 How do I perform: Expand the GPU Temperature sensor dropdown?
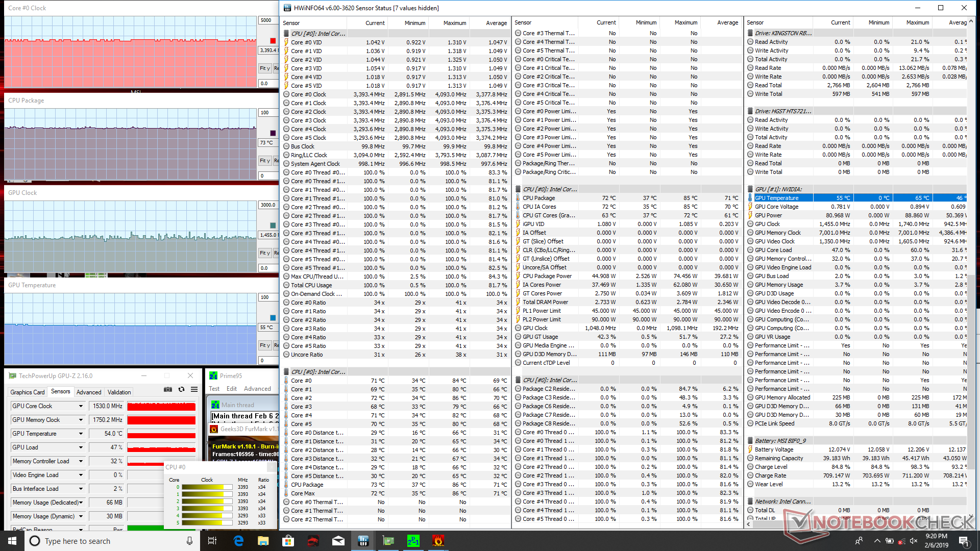click(81, 434)
